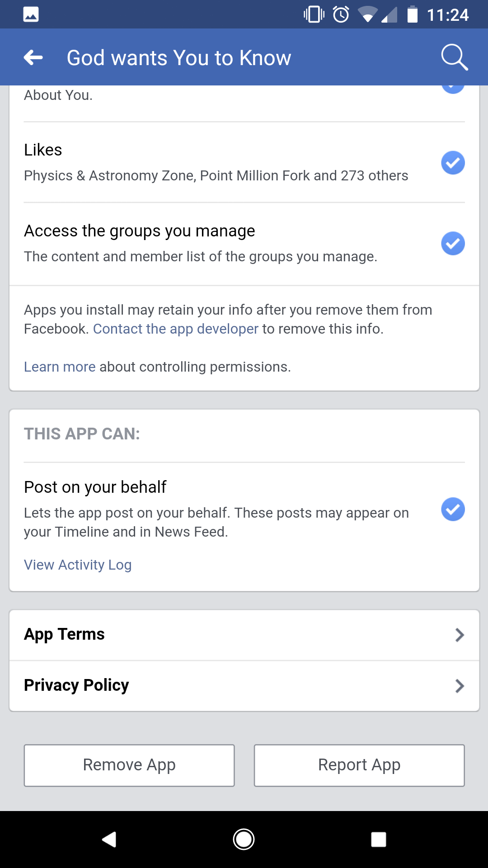Disable Access the groups you manage permission
Screen dimensions: 488x868
coord(453,244)
